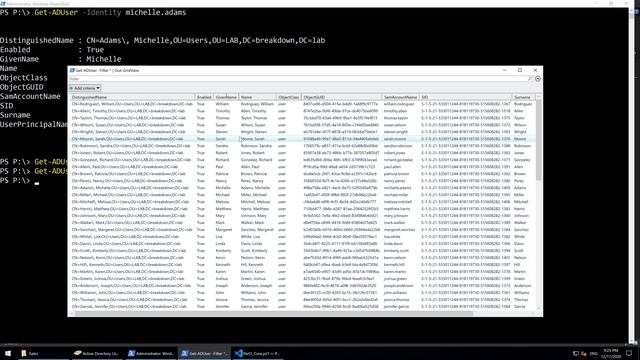Select the Green, Joshua row
This screenshot has width=640, height=360.
(x=302, y=278)
